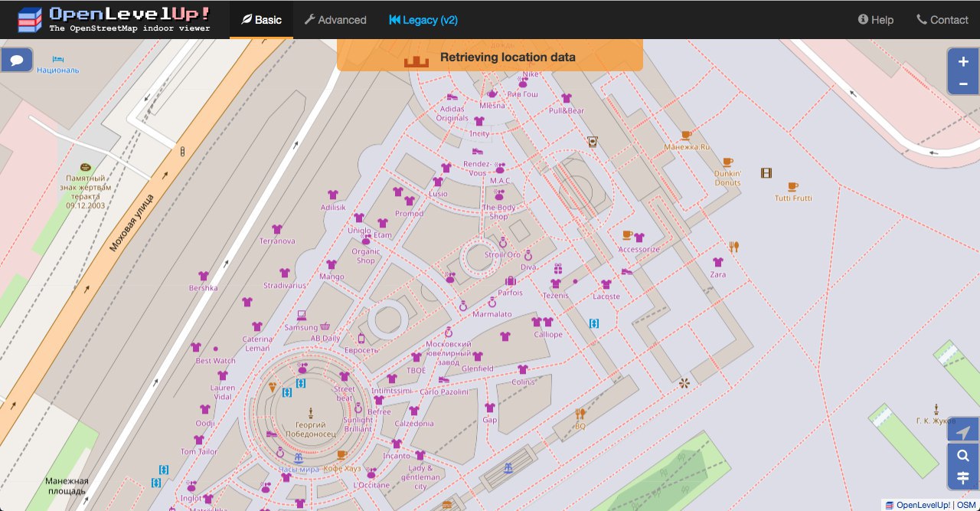Select the Parfois bag shop icon
Viewport: 980px width, 511px height.
coord(510,281)
